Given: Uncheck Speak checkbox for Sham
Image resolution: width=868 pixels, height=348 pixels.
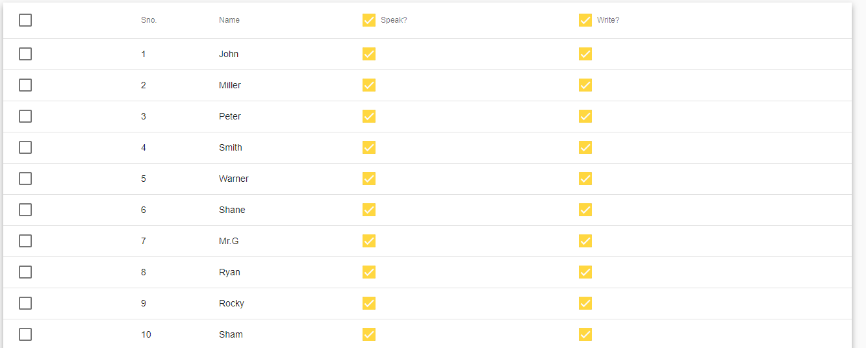Looking at the screenshot, I should point(369,334).
